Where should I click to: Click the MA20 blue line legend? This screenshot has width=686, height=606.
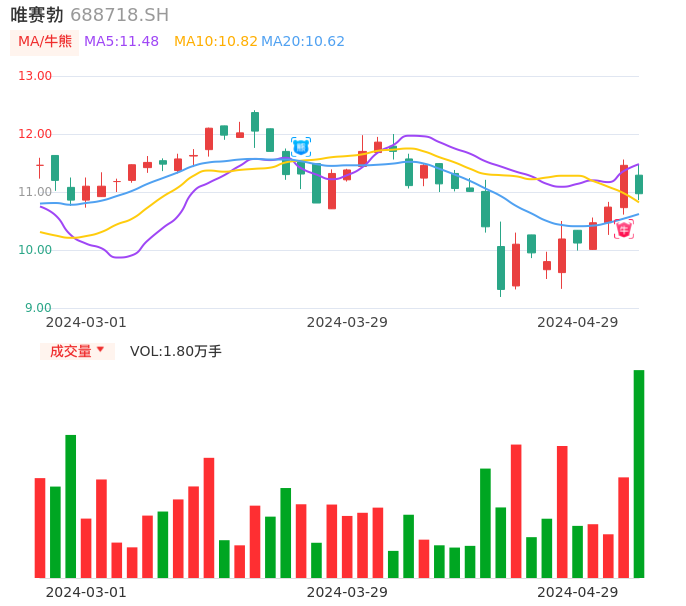(x=303, y=42)
